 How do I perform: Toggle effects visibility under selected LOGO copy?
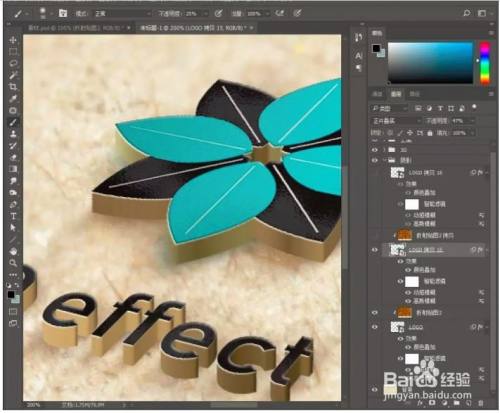(400, 261)
